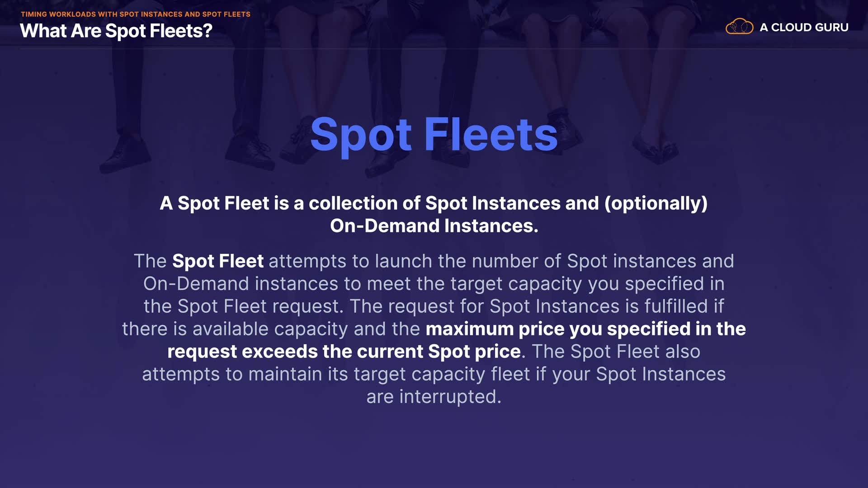Click the word "Spot" in the large blue heading
This screenshot has height=488, width=868.
coord(361,134)
